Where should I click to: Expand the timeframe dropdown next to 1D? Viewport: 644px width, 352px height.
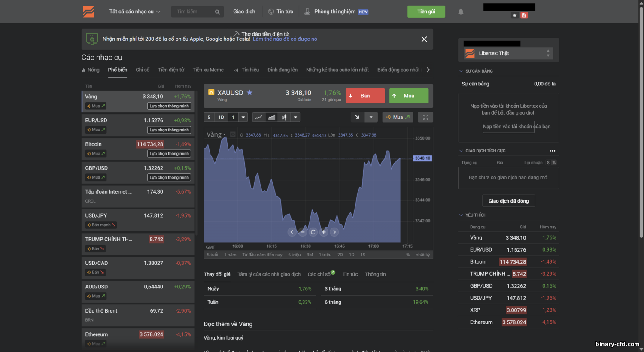point(243,117)
